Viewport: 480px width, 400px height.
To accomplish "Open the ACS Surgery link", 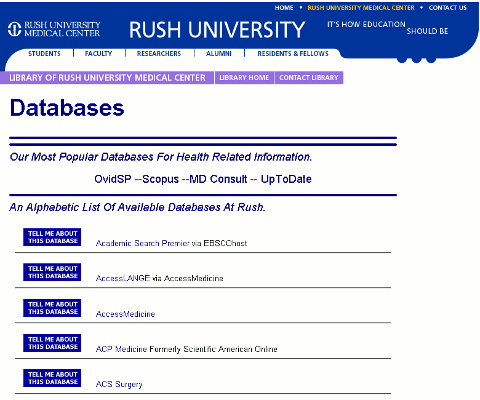I will pos(119,384).
